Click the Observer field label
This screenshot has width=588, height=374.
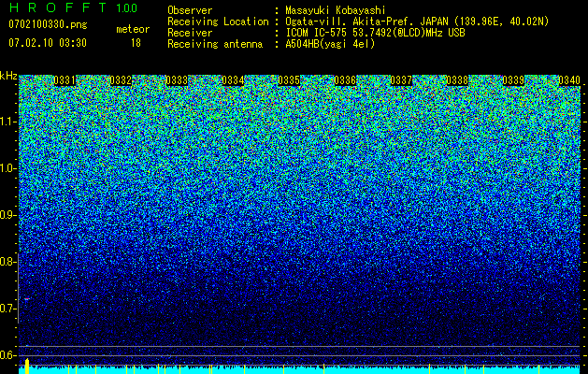pyautogui.click(x=190, y=11)
